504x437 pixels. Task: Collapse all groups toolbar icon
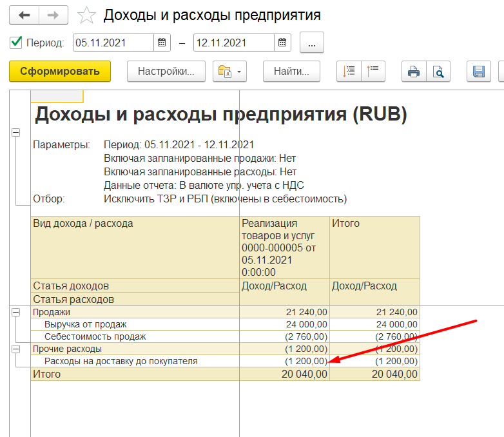[x=373, y=71]
